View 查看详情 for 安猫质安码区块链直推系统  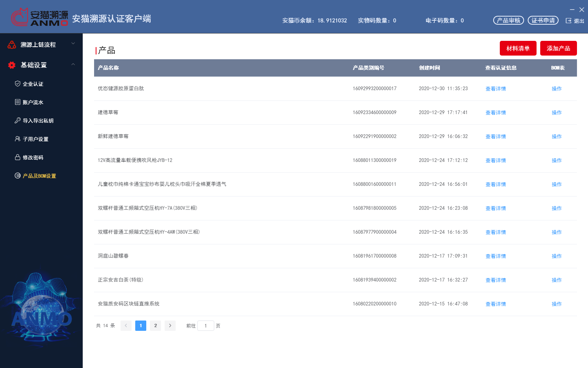[x=496, y=304]
